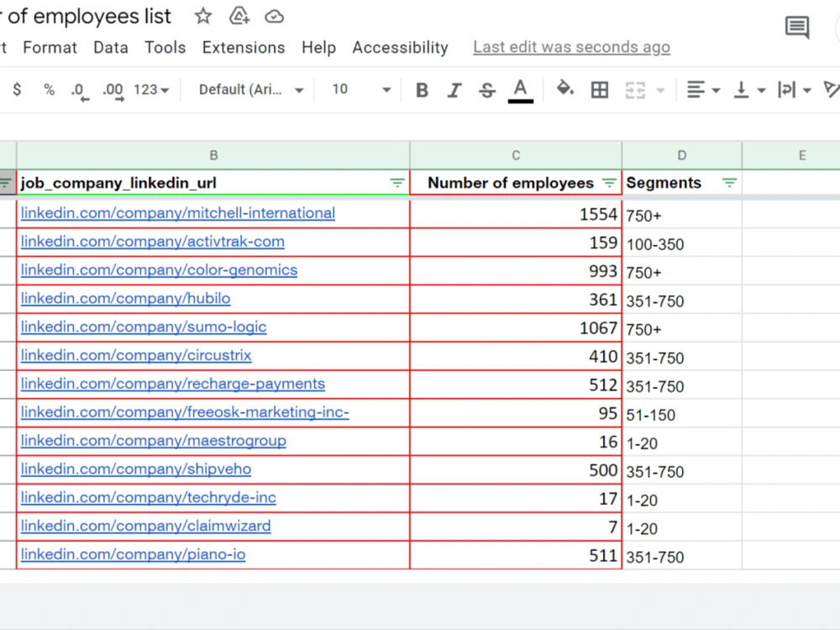Select the Segments header cell
This screenshot has height=630, width=840.
click(x=682, y=182)
